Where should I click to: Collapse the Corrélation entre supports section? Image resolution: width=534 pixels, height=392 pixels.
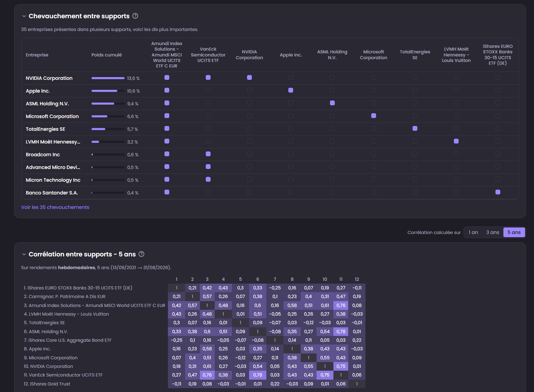click(24, 254)
